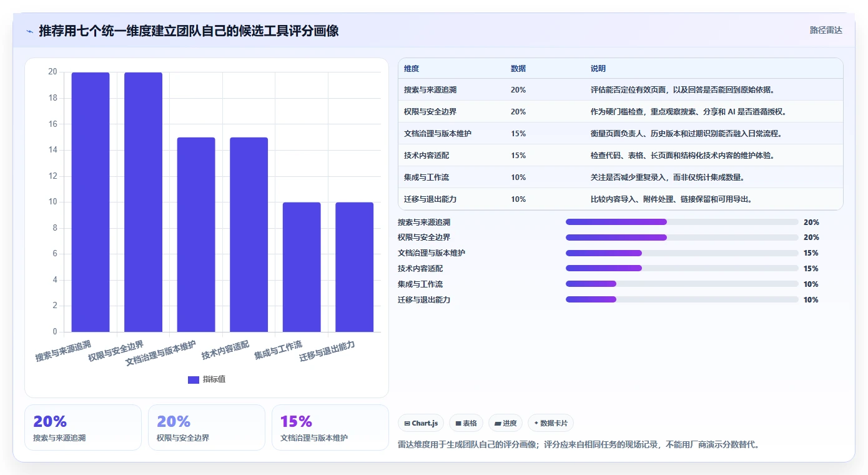This screenshot has height=475, width=868.
Task: Click the 20% cell in the table's 搜索与来源追溯 row
Action: click(518, 90)
